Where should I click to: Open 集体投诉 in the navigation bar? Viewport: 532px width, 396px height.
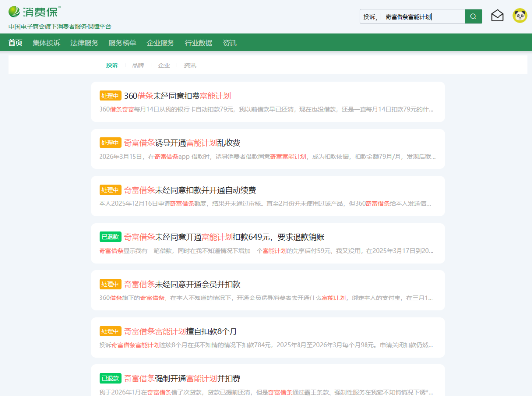(46, 43)
